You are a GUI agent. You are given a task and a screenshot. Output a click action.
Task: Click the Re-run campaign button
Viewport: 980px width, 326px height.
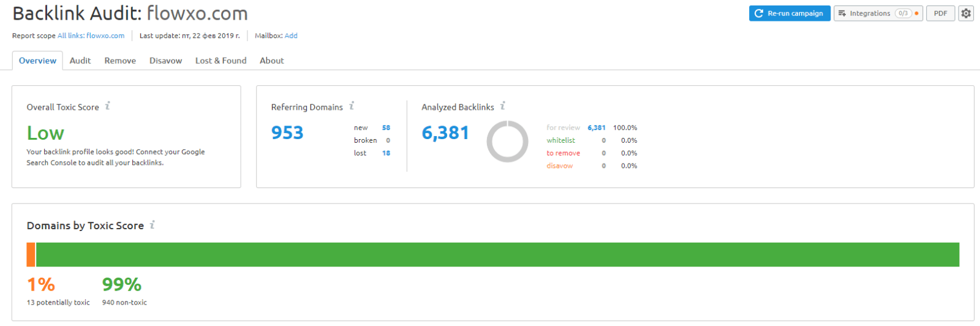click(790, 13)
